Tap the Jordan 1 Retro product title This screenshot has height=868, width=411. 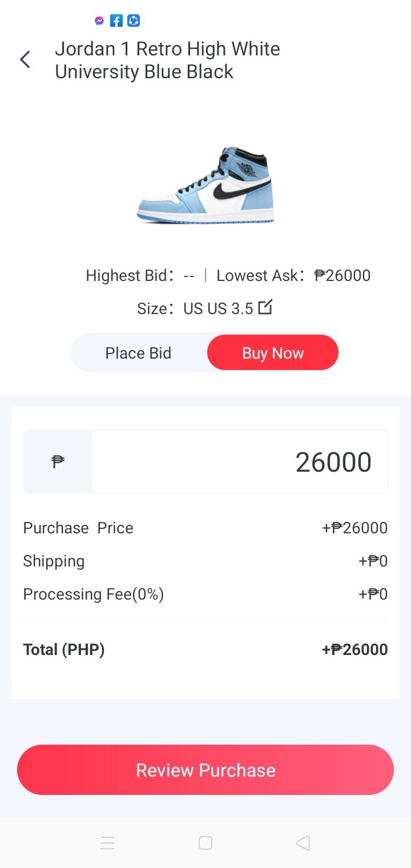pyautogui.click(x=167, y=61)
